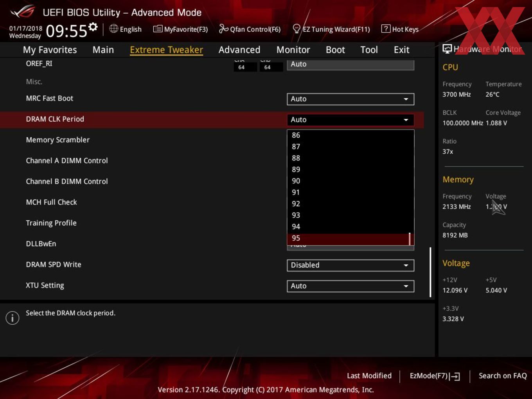Click the Last Modified button

tap(369, 376)
